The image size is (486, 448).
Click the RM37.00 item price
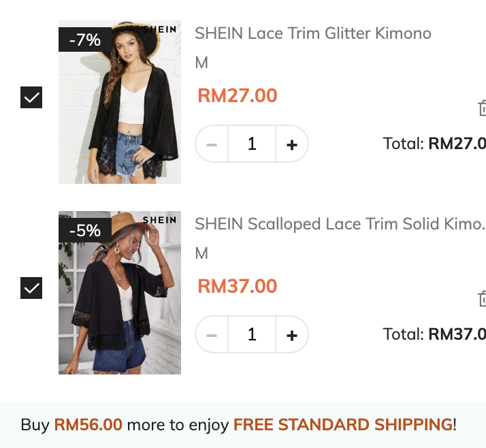(x=238, y=286)
